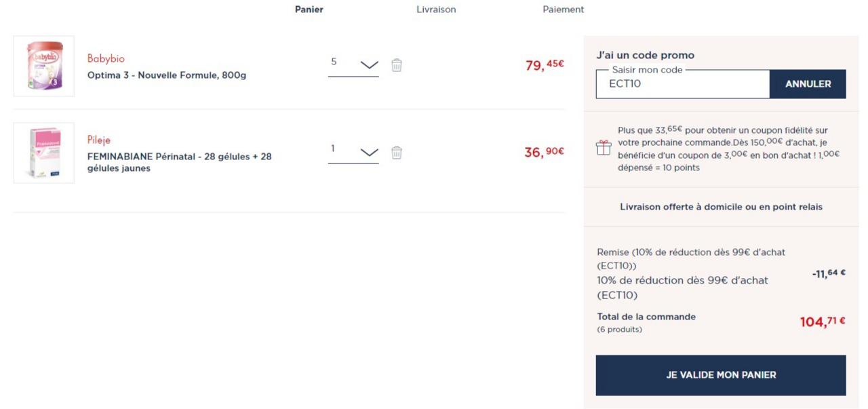Click the FEMINABIANE product thumbnail
The height and width of the screenshot is (409, 868).
(44, 153)
